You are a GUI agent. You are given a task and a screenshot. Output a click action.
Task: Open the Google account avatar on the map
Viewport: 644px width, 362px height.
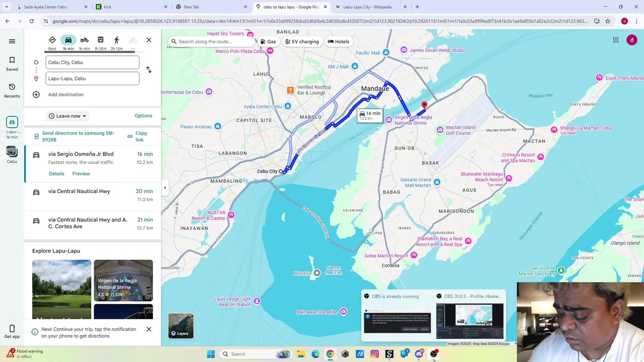(632, 40)
